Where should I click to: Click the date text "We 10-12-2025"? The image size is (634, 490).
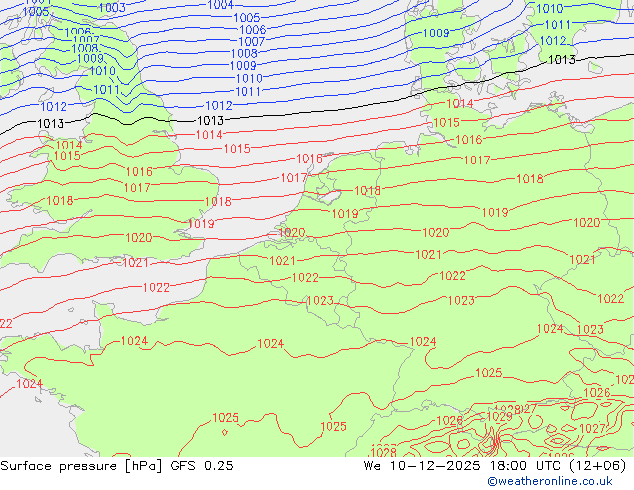coord(422,466)
